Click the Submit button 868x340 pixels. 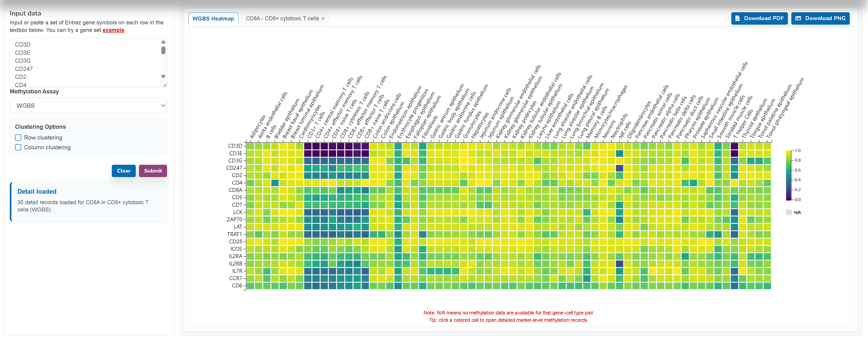coord(153,171)
